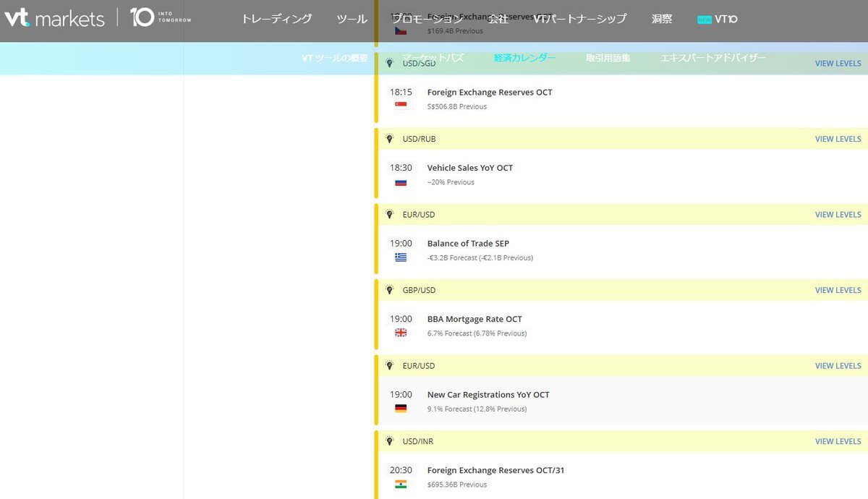Viewport: 868px width, 499px height.
Task: Open BBA Mortgage Rate OCT event
Action: pos(475,319)
